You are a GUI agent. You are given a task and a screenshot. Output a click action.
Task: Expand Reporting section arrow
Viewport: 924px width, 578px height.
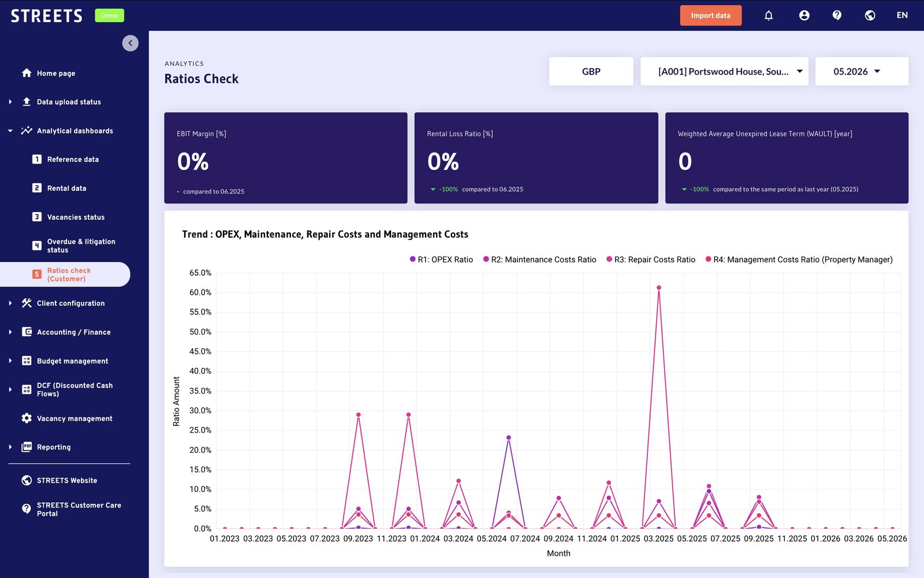pos(10,447)
